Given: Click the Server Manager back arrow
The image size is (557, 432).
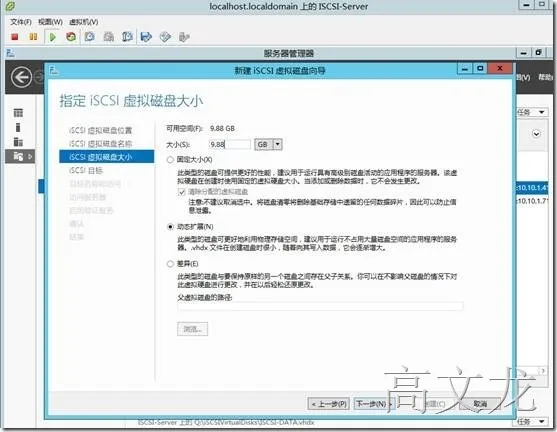Looking at the screenshot, I should [21, 77].
